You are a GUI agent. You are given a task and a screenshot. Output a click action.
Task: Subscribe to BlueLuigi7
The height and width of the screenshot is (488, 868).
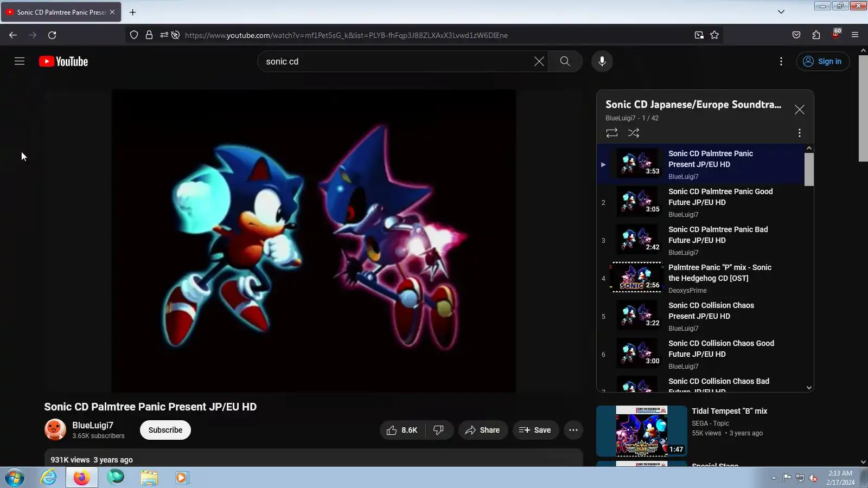[x=165, y=430]
